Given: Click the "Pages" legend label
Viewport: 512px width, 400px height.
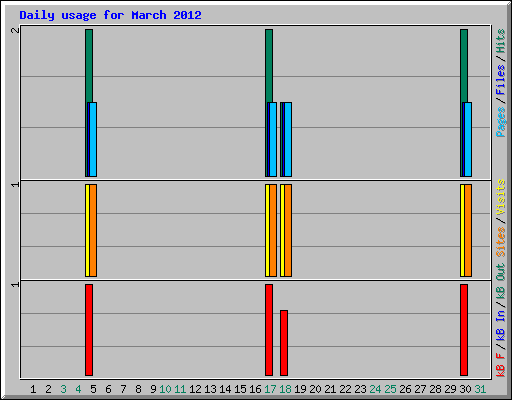Looking at the screenshot, I should tap(500, 122).
